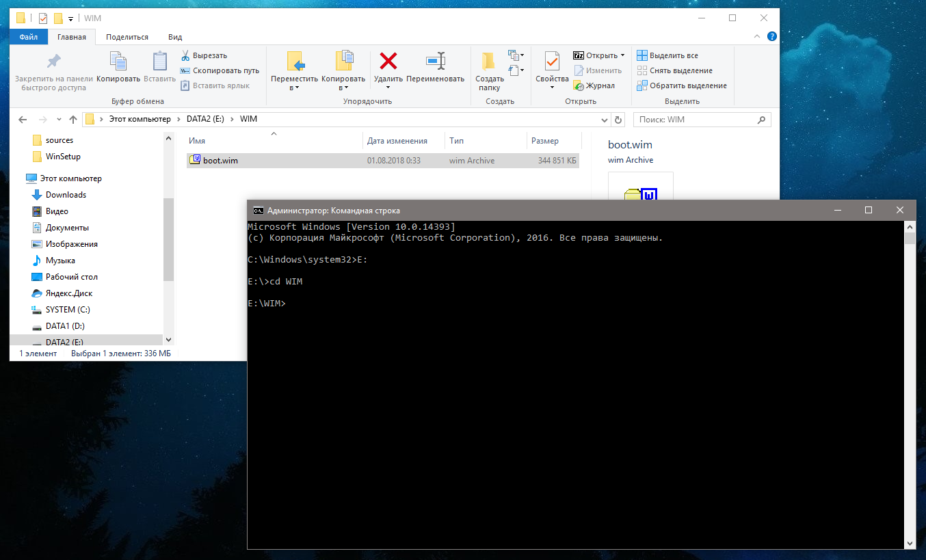
Task: Click Скопировать путь in the ribbon
Action: coord(220,70)
